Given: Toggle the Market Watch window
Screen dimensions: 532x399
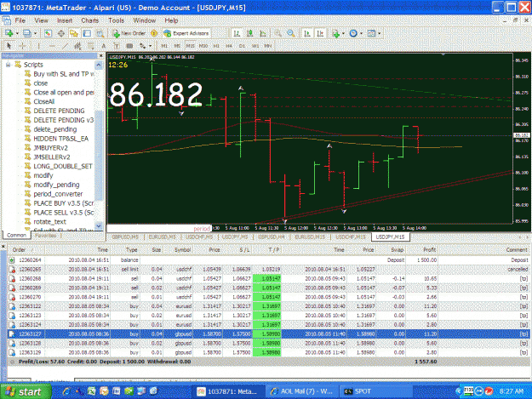Looking at the screenshot, I should point(48,33).
